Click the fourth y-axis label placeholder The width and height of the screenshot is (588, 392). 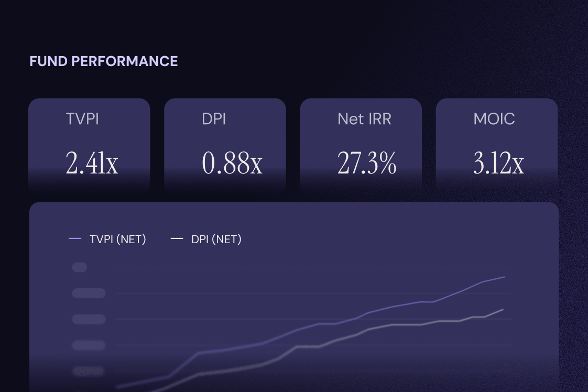click(x=89, y=345)
